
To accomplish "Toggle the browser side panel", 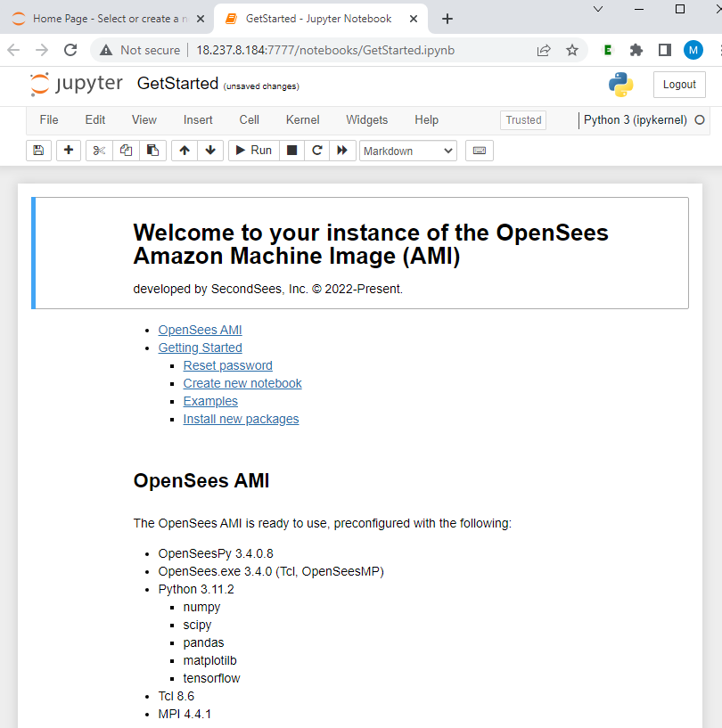I will click(x=665, y=50).
